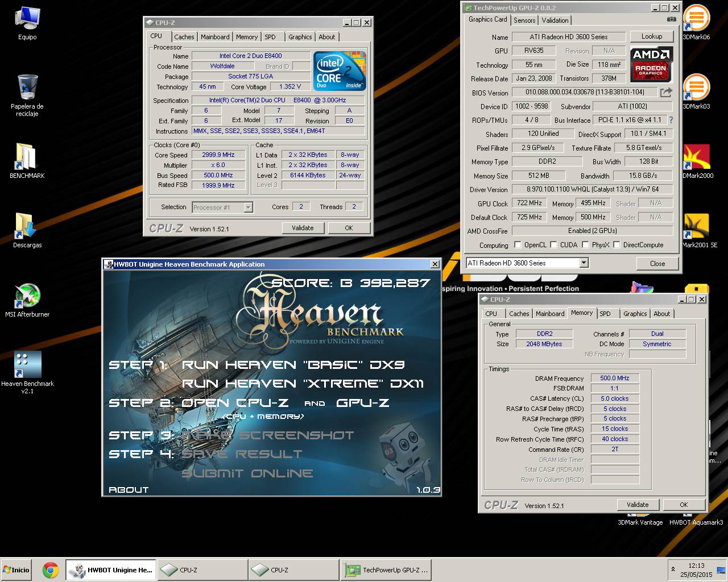Click About in Heaven benchmark app

[129, 490]
